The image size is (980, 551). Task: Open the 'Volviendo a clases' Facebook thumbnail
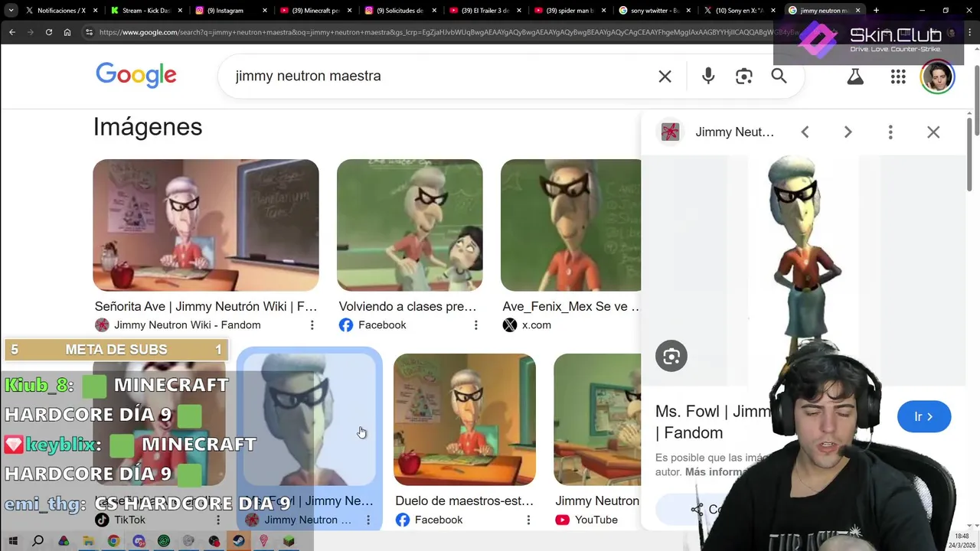(410, 225)
